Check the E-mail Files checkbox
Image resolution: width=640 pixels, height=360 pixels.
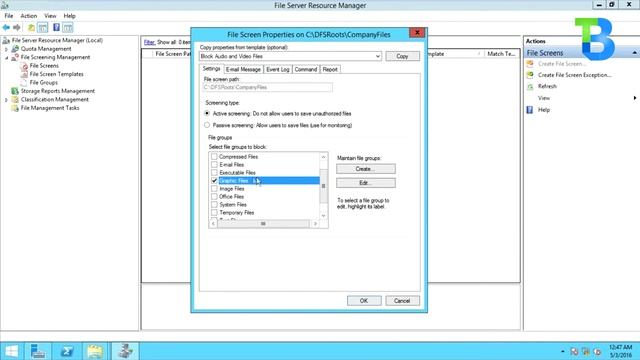tap(214, 164)
